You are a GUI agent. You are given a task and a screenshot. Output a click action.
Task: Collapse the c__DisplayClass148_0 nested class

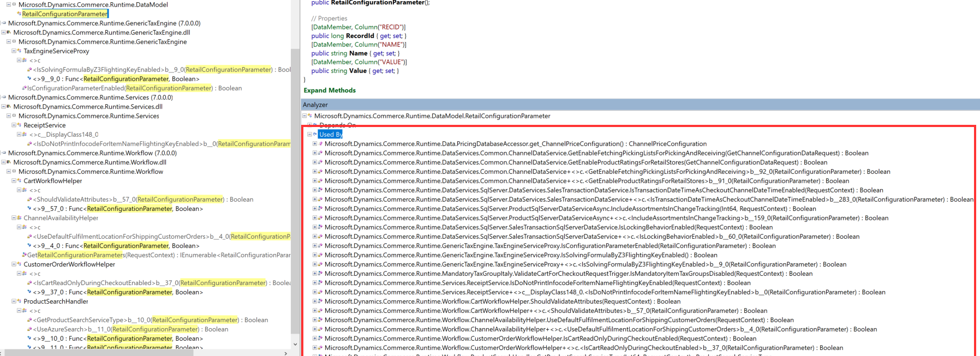tap(19, 134)
